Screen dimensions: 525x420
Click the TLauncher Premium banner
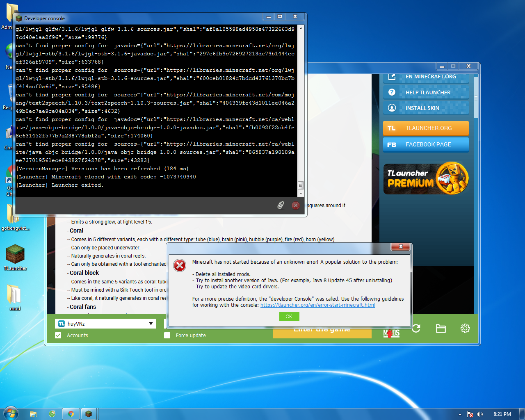point(426,178)
